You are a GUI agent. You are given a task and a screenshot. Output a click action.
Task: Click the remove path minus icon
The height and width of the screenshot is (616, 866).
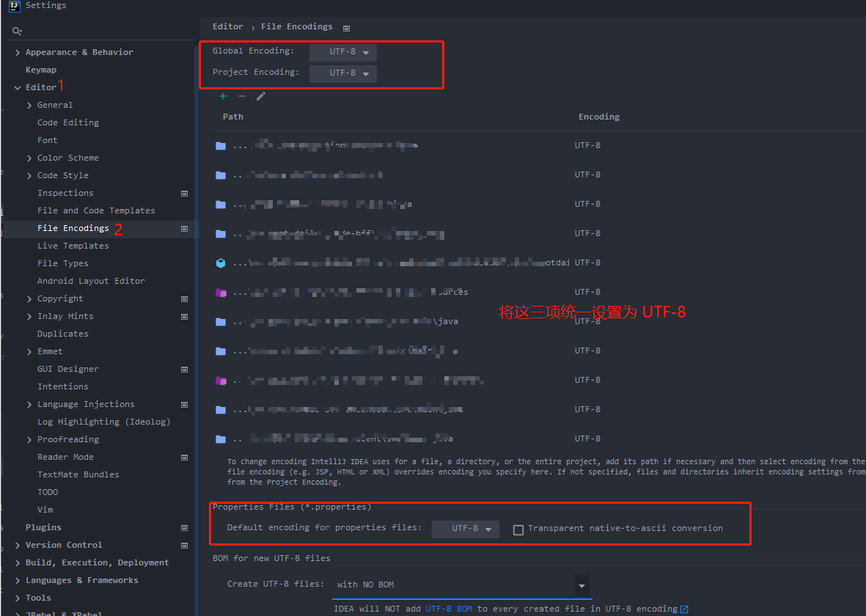coord(242,96)
